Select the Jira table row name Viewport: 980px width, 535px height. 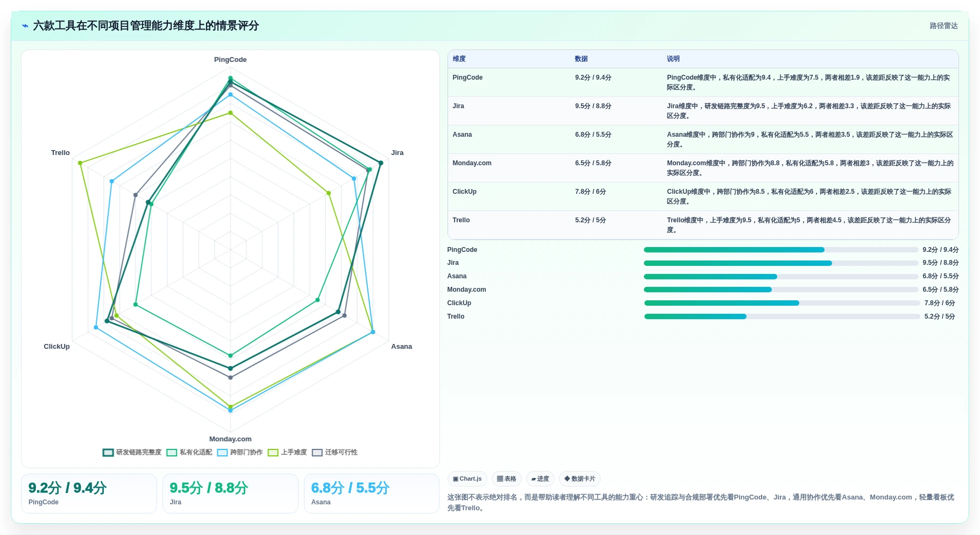click(458, 106)
